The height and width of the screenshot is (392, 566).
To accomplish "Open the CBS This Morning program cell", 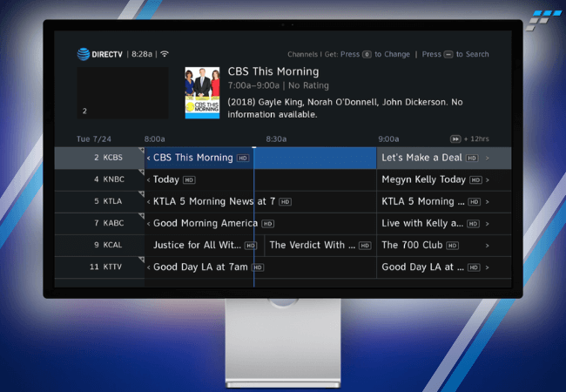I will coord(260,158).
